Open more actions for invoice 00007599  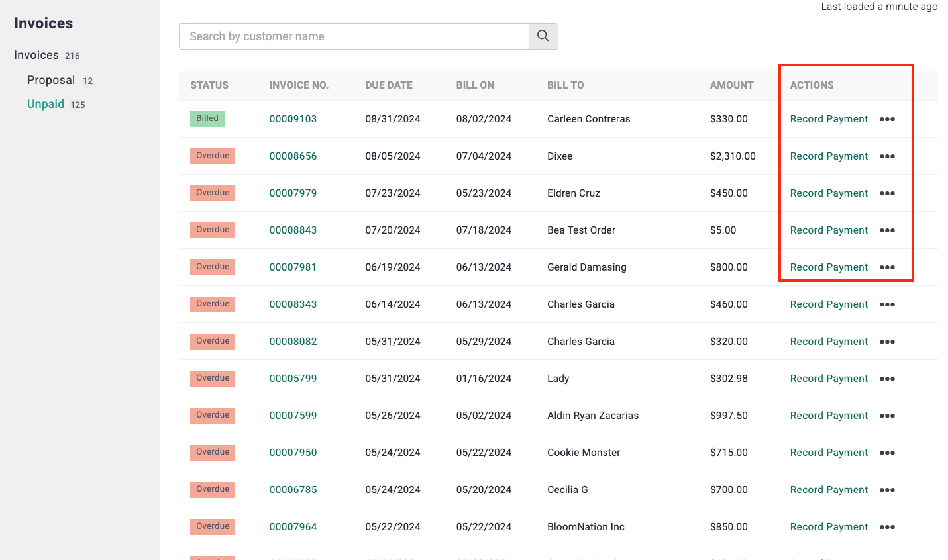click(x=887, y=416)
